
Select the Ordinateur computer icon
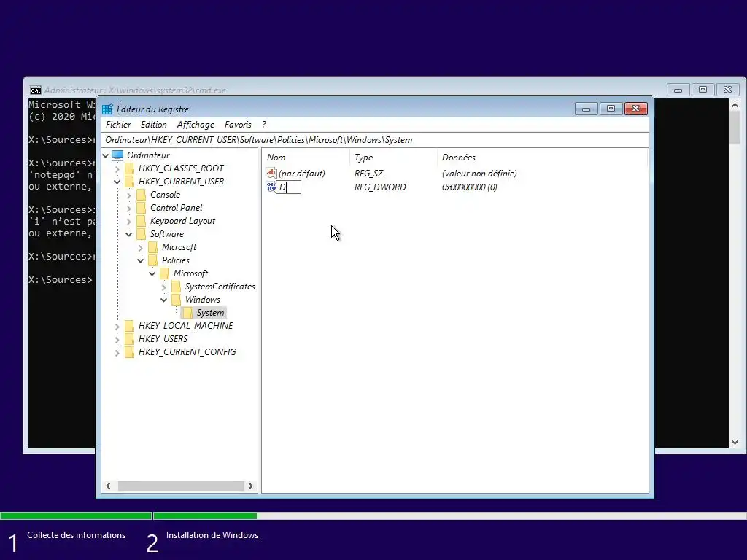click(117, 155)
